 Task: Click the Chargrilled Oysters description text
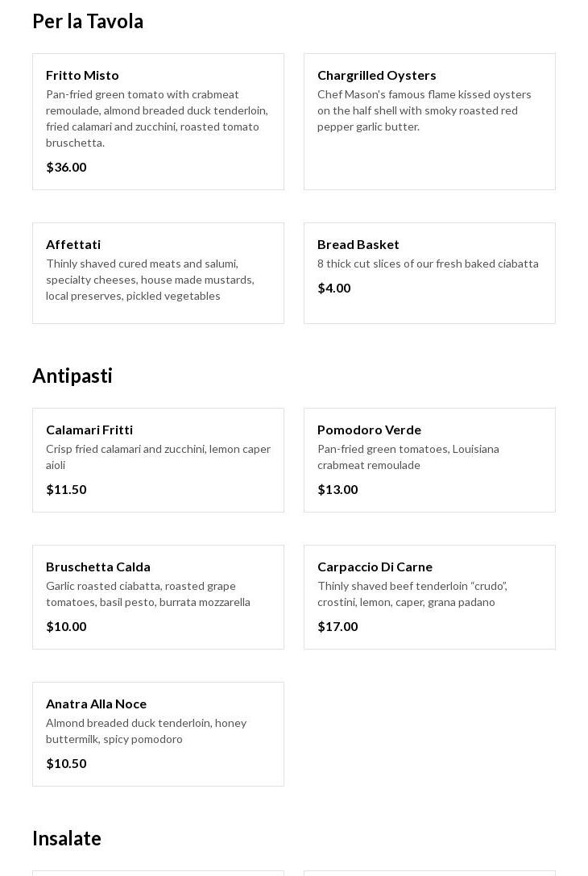point(424,110)
